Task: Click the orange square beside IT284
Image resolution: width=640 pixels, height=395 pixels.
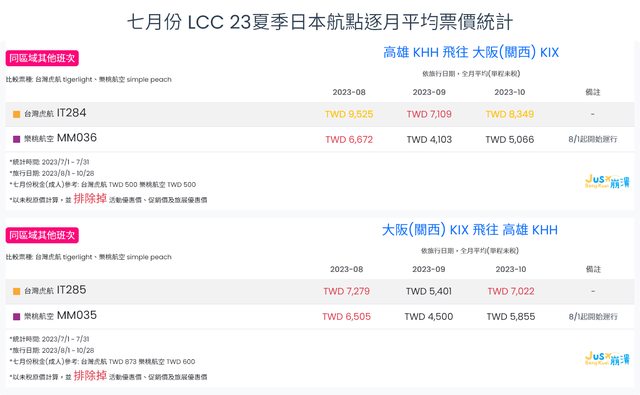Action: [16, 114]
